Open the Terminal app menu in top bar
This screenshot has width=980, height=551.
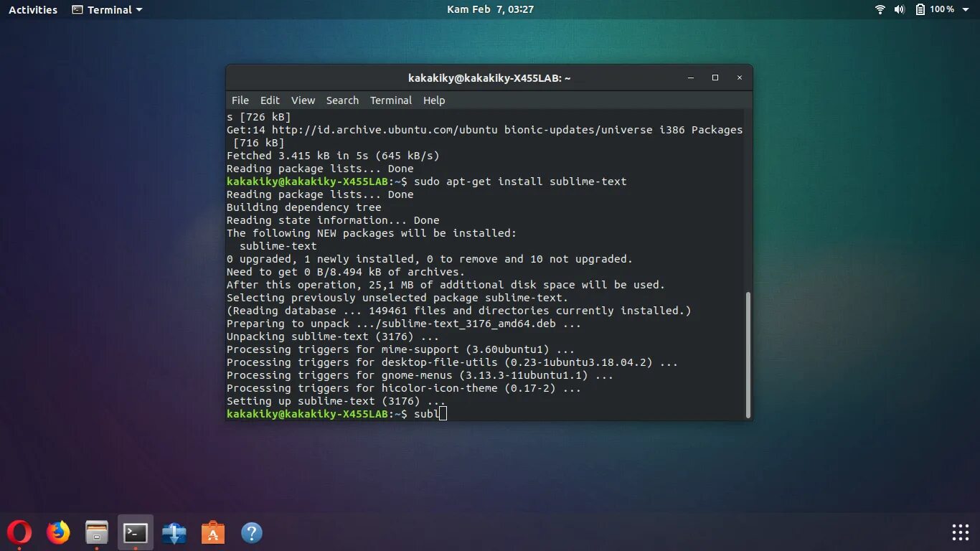(x=108, y=9)
